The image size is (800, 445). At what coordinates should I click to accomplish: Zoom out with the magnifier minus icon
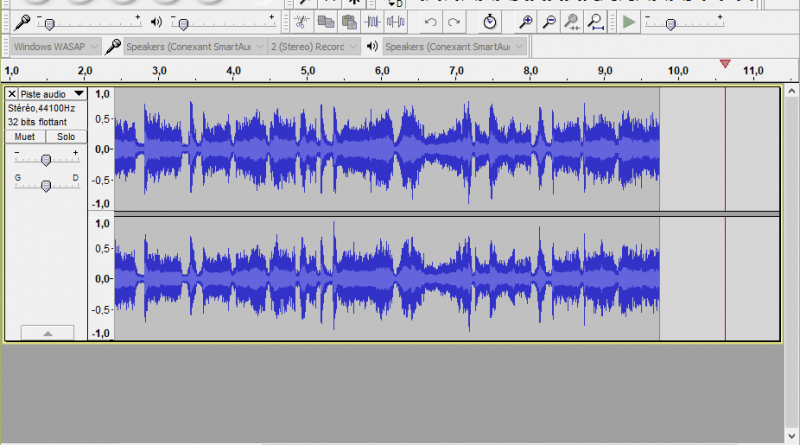(x=548, y=21)
